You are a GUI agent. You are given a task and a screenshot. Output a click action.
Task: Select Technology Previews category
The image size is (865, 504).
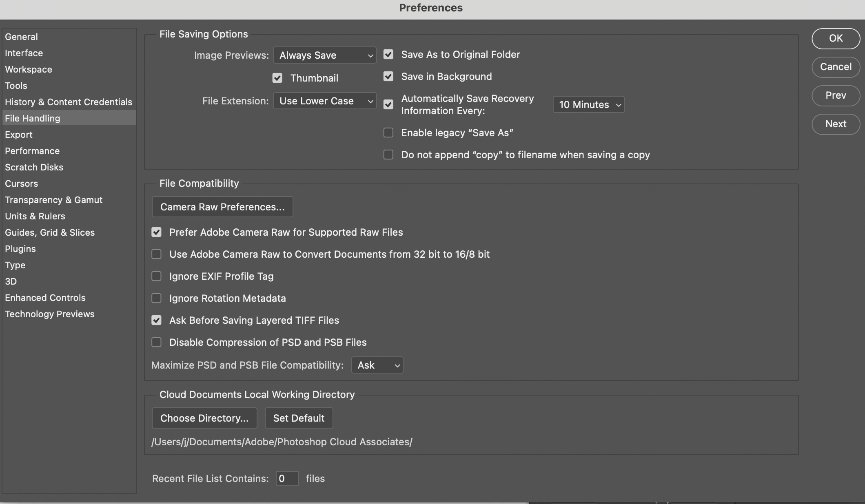[x=69, y=314]
